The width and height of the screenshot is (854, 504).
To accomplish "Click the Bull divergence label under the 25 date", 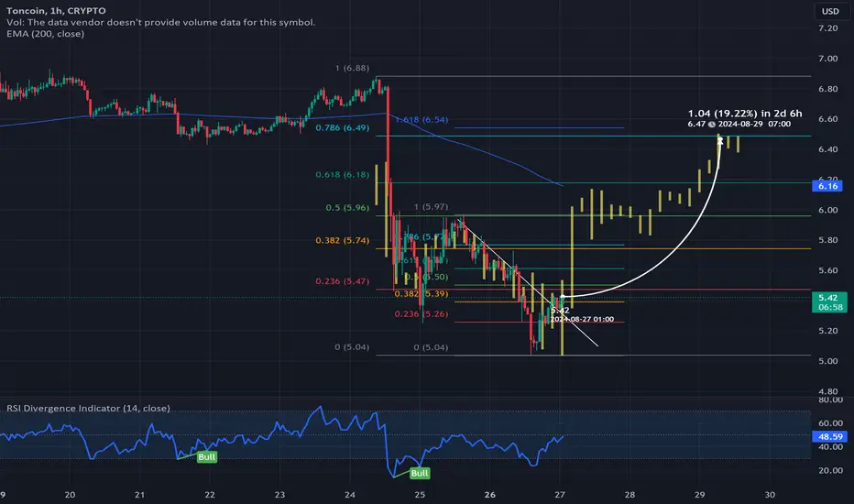I will pyautogui.click(x=420, y=473).
